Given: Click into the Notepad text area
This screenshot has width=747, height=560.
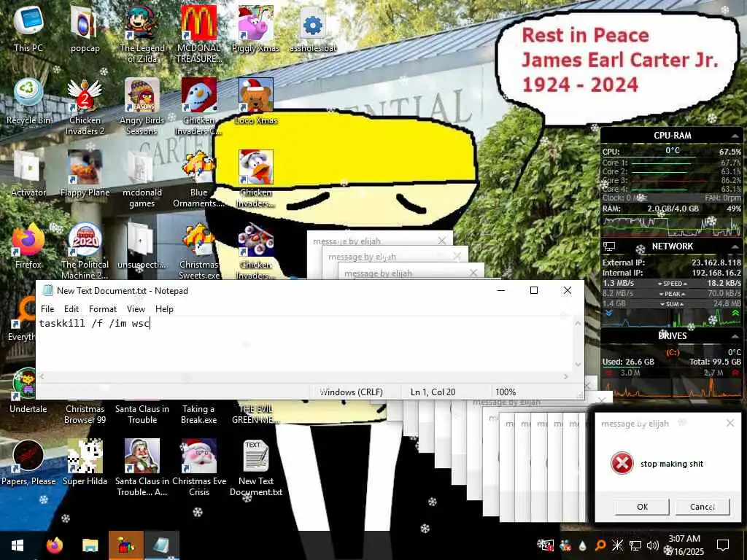Looking at the screenshot, I should pos(305,345).
